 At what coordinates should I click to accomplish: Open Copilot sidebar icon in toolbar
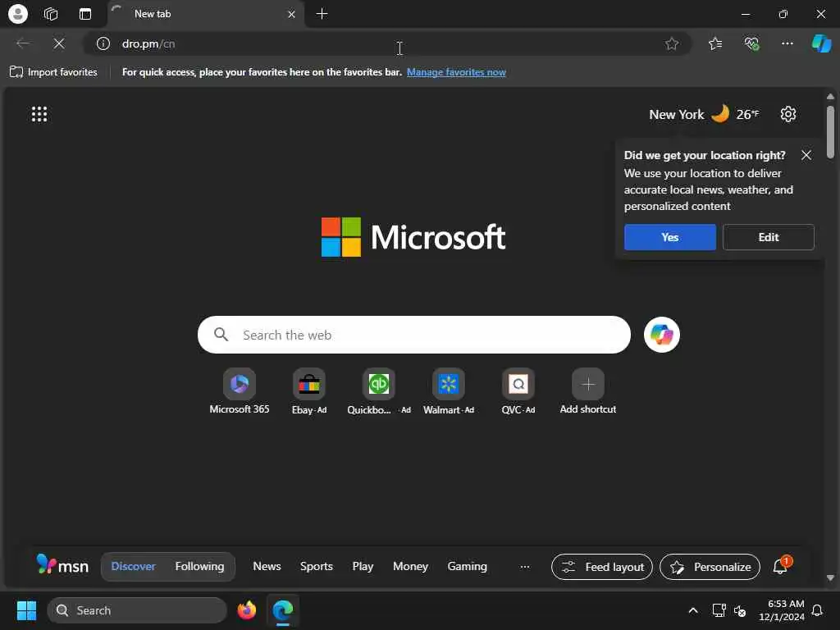(x=821, y=43)
